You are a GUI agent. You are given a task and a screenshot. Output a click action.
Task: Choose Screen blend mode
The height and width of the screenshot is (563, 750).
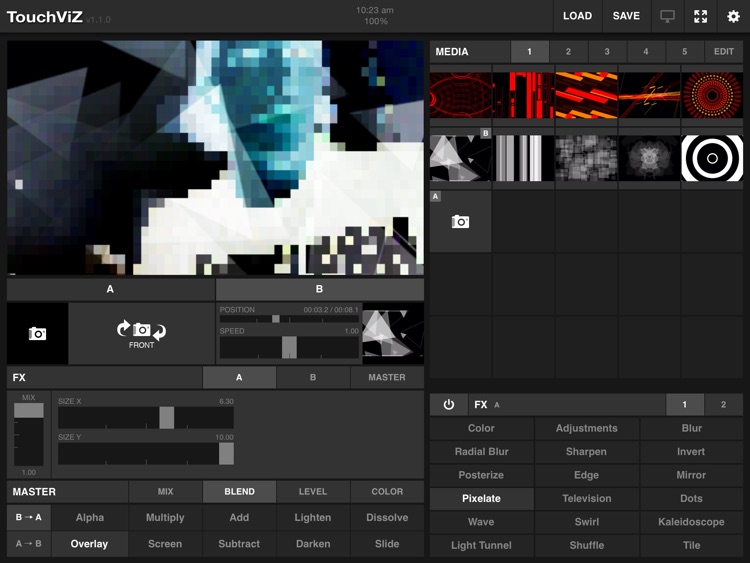pos(165,544)
